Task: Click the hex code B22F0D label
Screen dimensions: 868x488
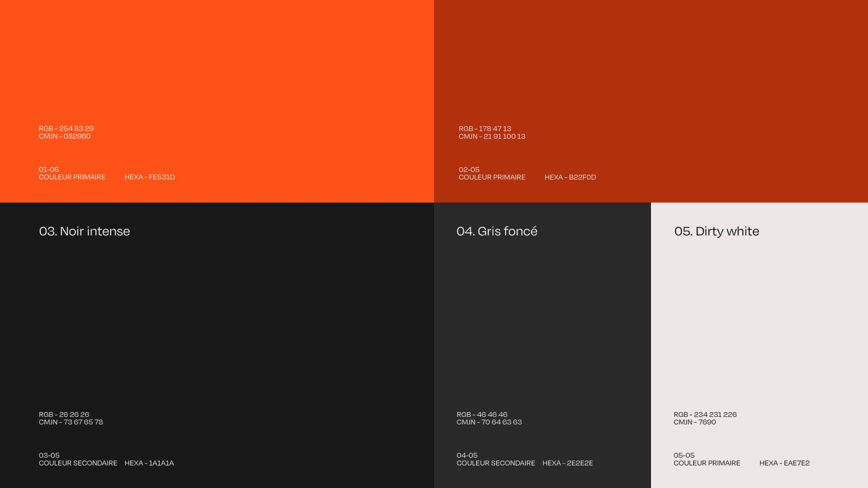Action: click(571, 177)
